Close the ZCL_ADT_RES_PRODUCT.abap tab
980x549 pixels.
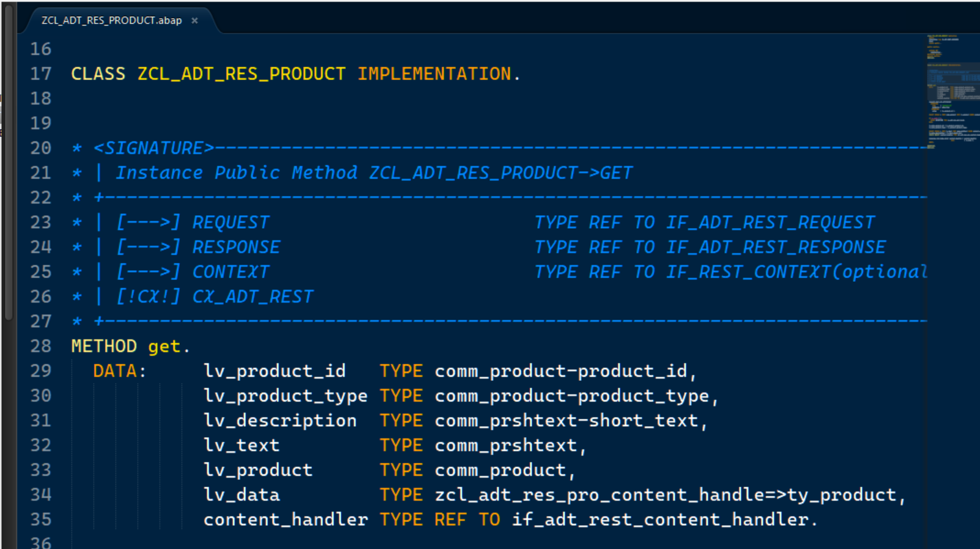195,21
